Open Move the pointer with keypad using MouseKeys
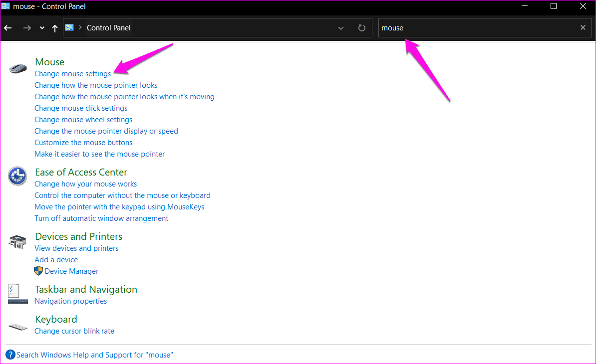The width and height of the screenshot is (596, 364). tap(119, 207)
